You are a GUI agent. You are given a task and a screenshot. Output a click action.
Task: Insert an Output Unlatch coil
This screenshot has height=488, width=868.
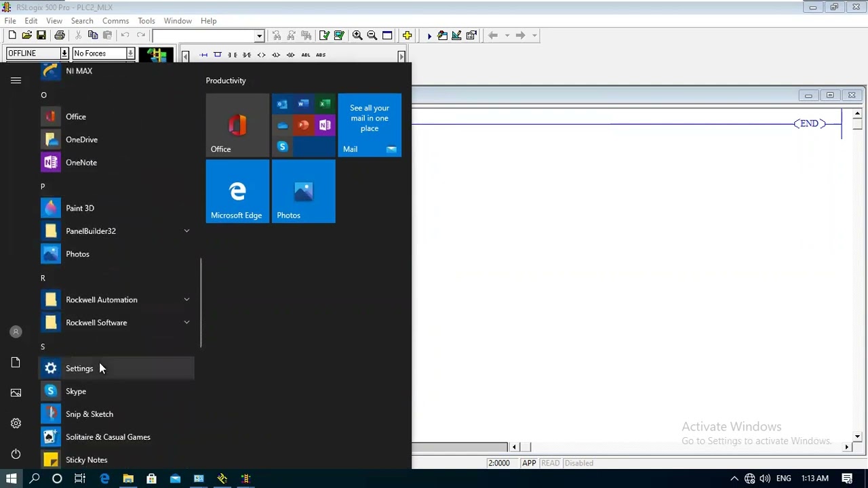(291, 55)
